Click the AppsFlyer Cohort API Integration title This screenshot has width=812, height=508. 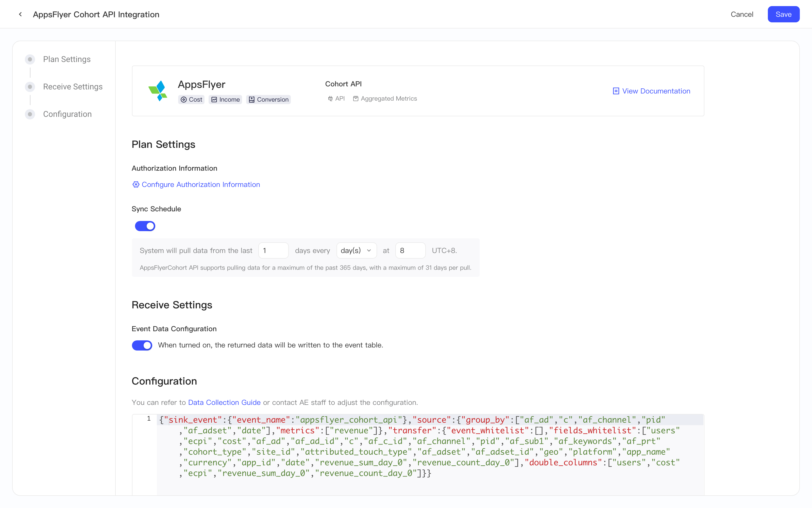pos(96,14)
